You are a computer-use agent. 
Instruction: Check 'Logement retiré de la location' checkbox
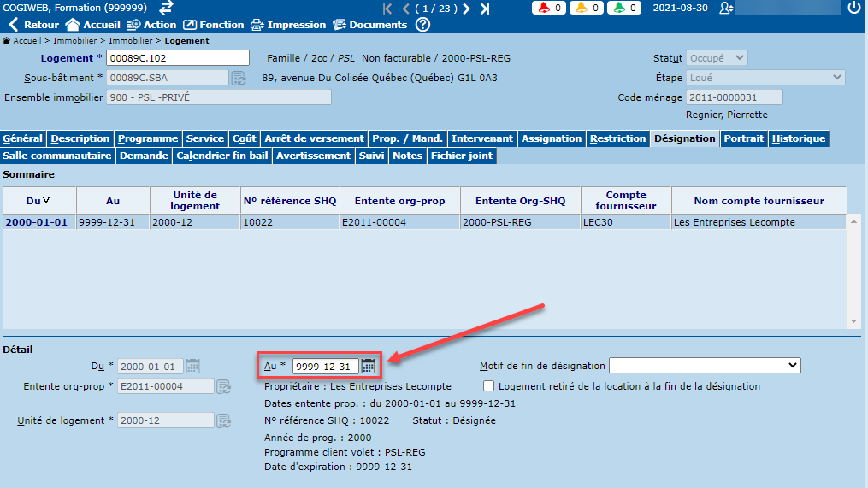coord(489,386)
